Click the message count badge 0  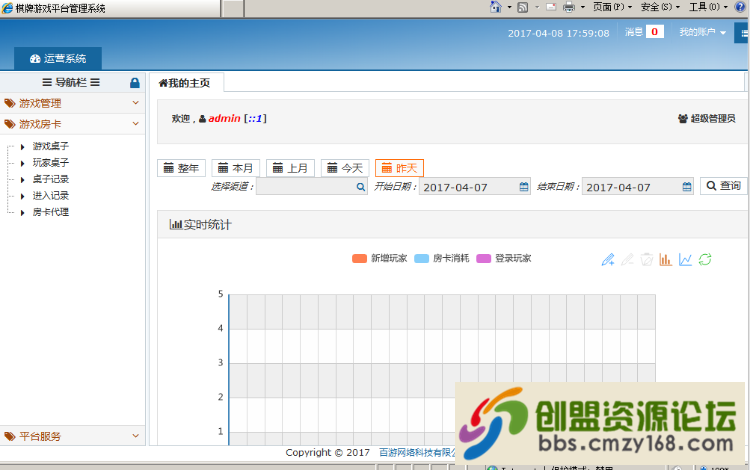click(x=654, y=32)
